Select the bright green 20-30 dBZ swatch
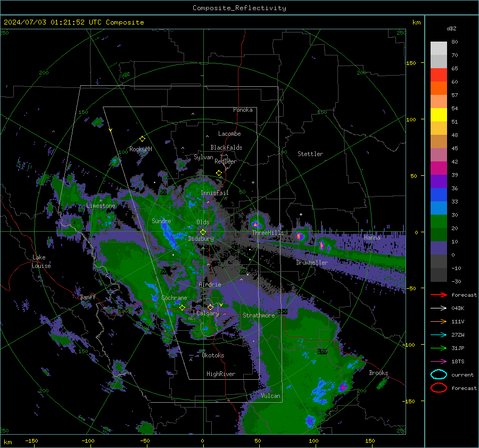479x448 pixels. tap(439, 222)
